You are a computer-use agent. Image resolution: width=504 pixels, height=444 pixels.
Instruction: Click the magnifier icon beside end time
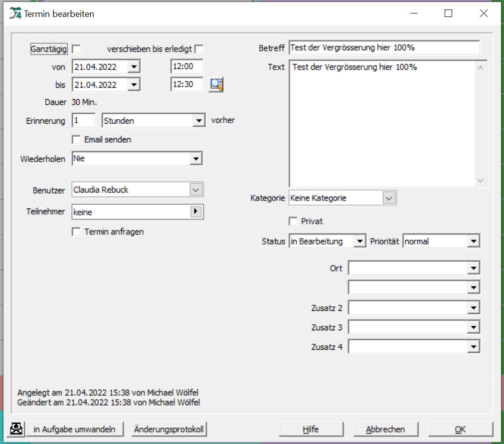point(216,85)
